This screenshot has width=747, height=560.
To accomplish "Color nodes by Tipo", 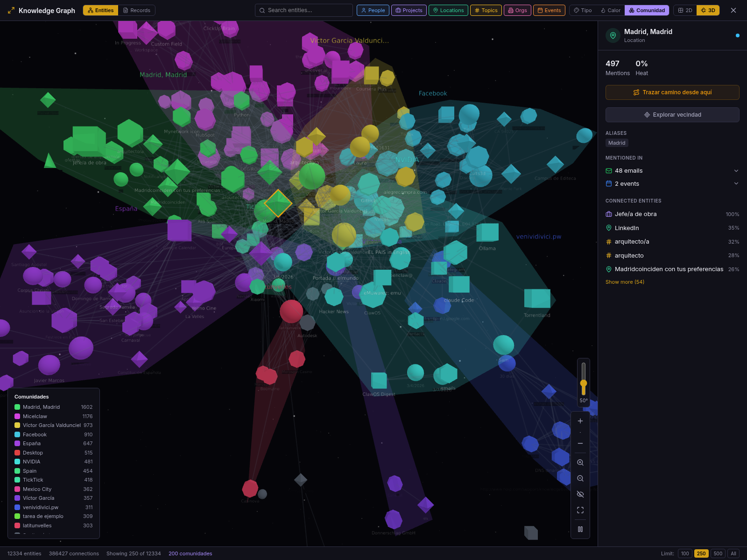I will point(583,10).
